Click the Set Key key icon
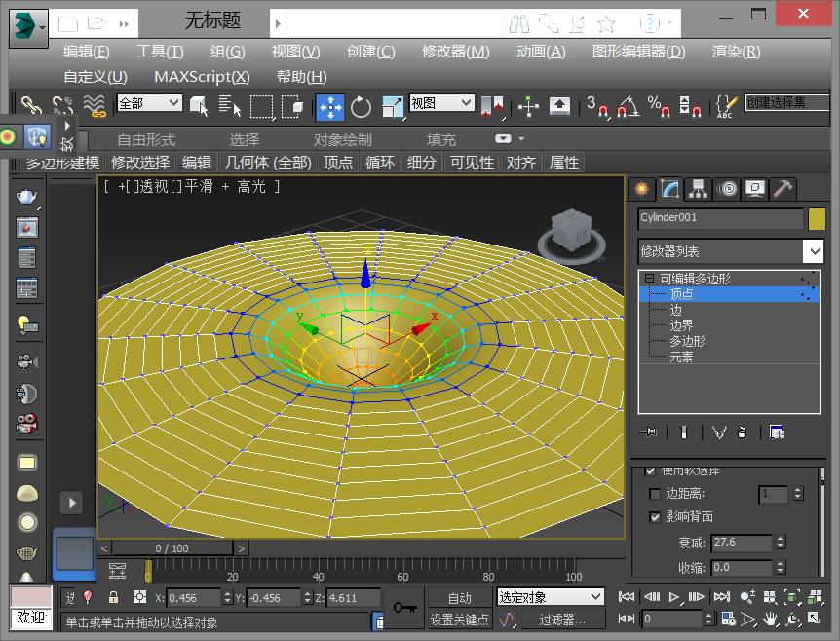 click(404, 607)
